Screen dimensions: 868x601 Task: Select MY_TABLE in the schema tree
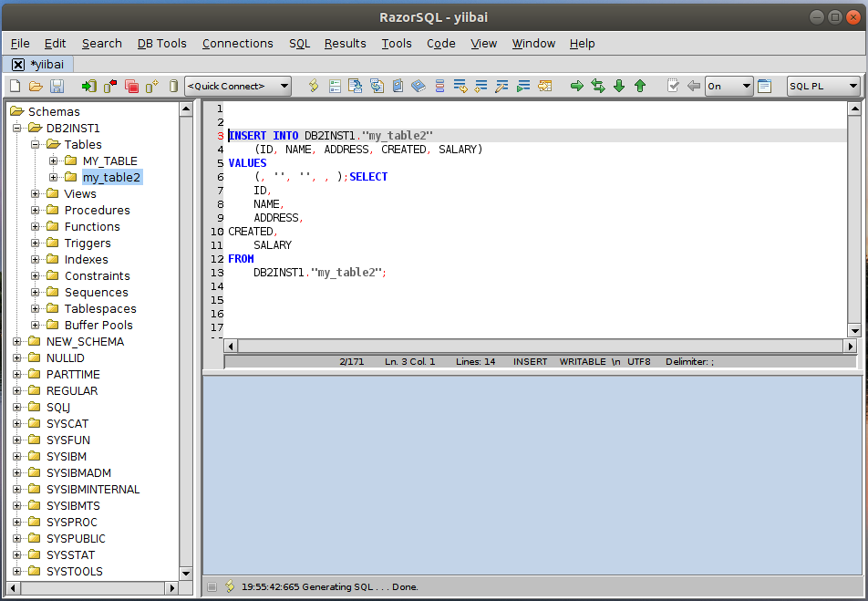click(109, 161)
